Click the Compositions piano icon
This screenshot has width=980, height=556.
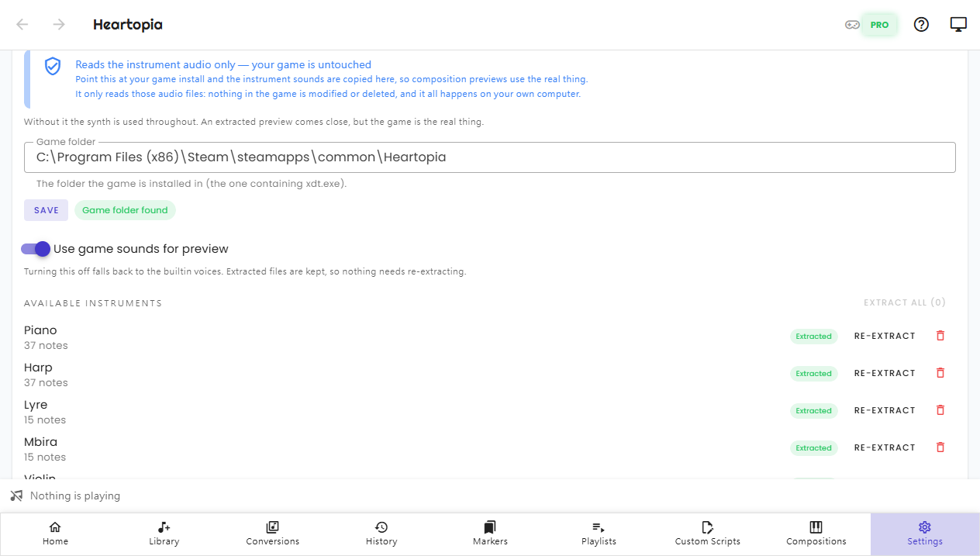(816, 527)
